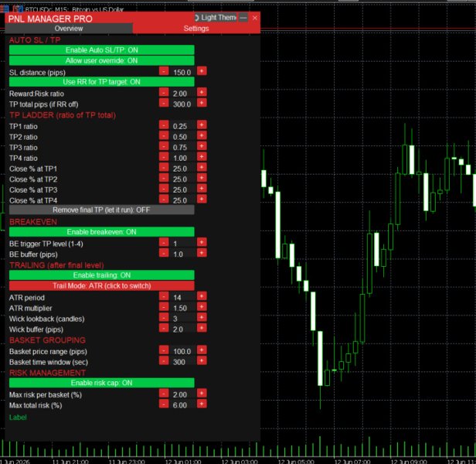
Task: Close the PNL Manager Pro panel
Action: click(x=255, y=18)
